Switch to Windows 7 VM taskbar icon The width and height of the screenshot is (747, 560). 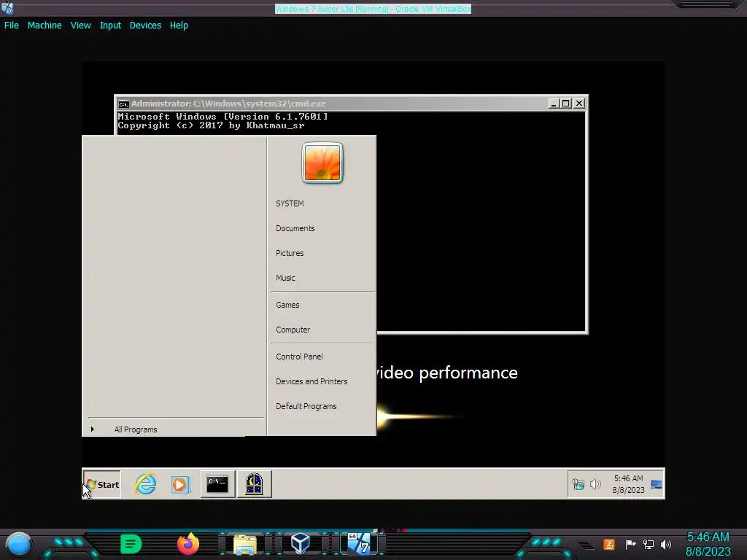(359, 544)
